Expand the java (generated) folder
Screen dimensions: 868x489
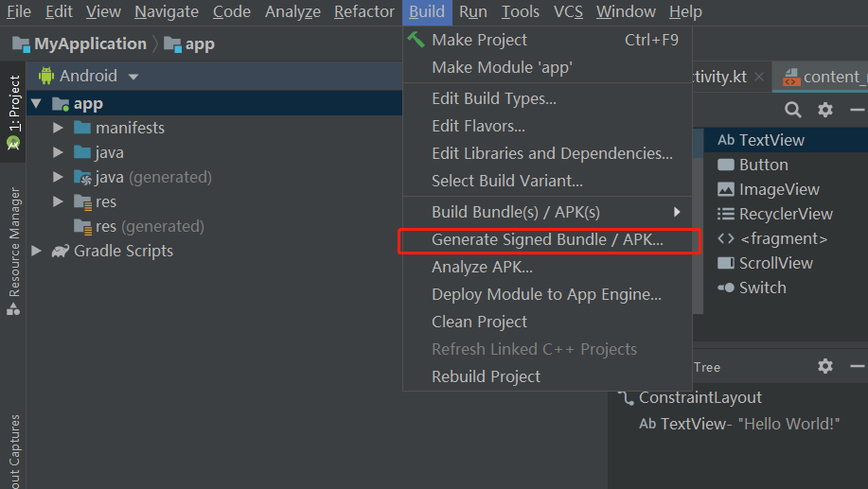tap(58, 177)
